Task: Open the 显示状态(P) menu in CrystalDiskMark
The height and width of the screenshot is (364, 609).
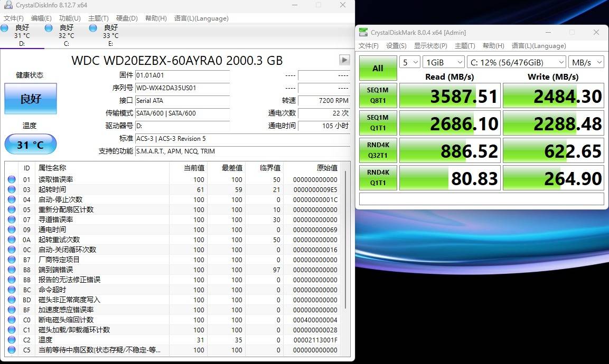Action: (x=430, y=46)
